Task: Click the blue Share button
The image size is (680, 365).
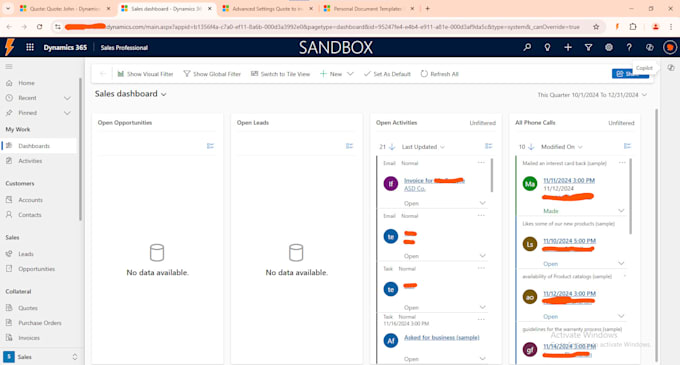Action: pos(630,74)
